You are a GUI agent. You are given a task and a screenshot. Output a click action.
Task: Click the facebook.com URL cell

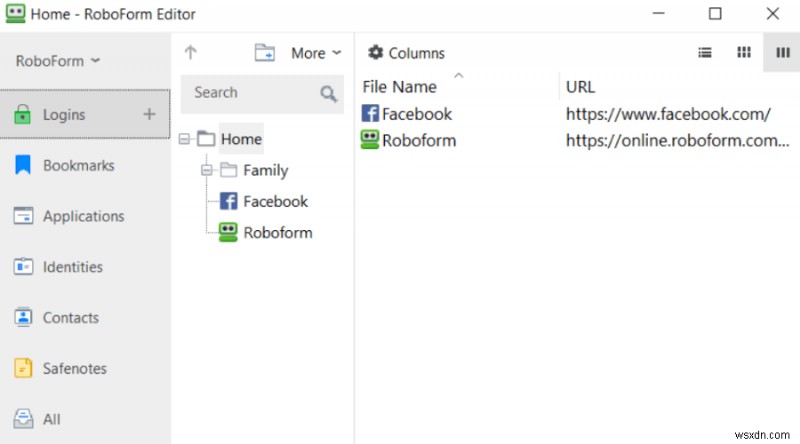click(x=668, y=114)
